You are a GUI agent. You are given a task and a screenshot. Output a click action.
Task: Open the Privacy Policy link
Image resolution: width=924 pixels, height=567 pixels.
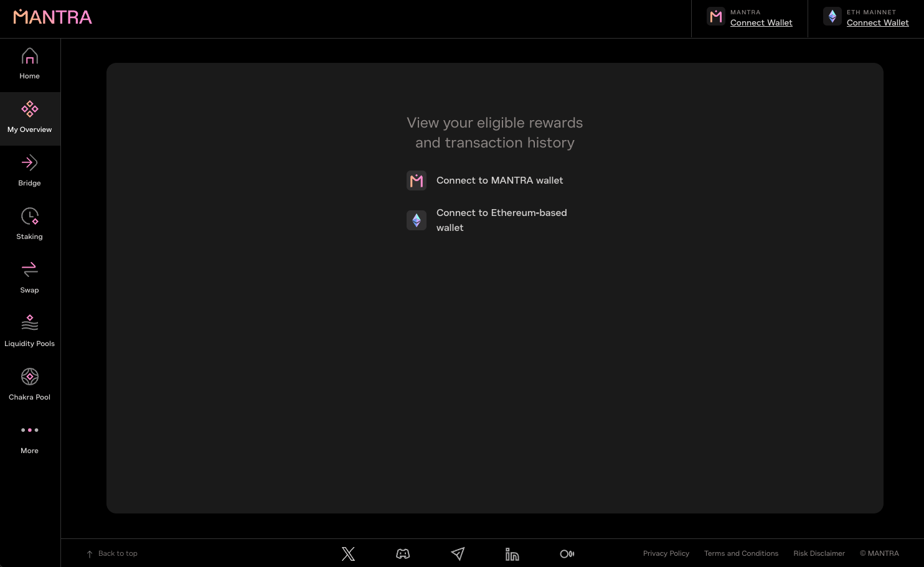point(666,554)
